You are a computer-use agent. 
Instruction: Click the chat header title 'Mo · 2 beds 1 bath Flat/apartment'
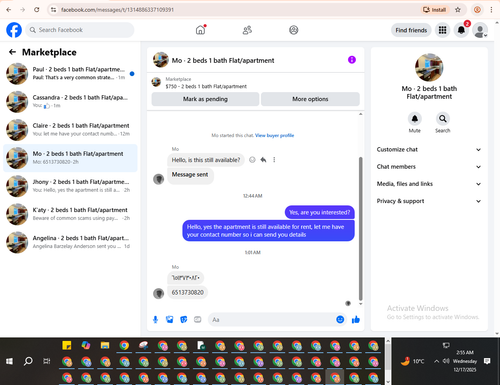click(x=223, y=60)
